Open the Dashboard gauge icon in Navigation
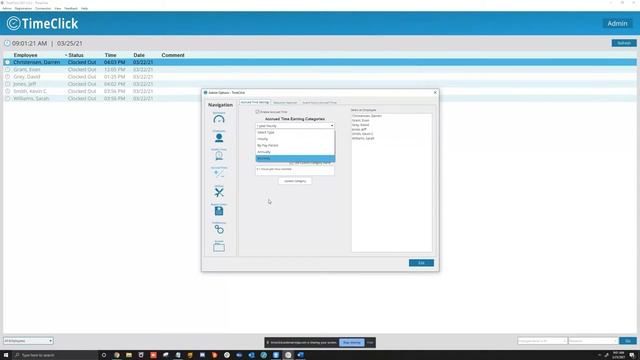 219,119
